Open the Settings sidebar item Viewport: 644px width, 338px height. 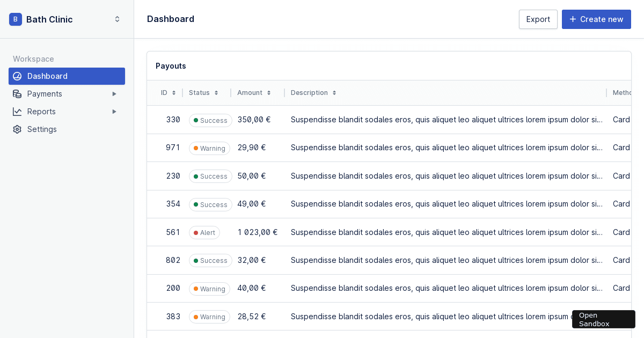click(67, 129)
